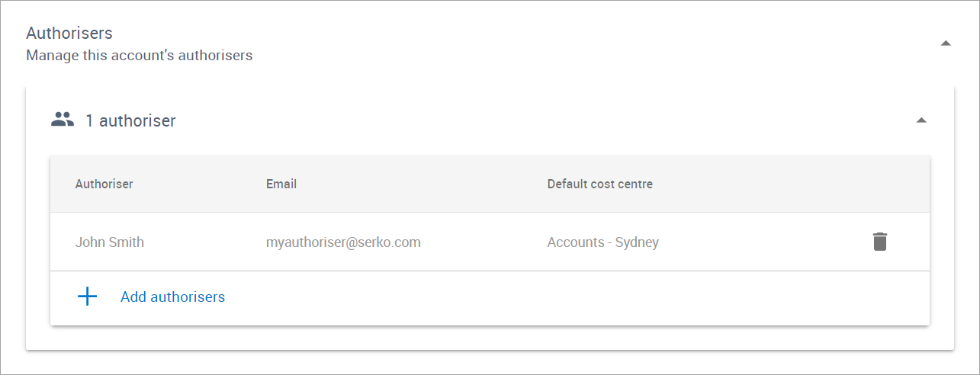Screen dimensions: 980x375
Task: Click empty header cell above the trash icon
Action: tap(880, 184)
